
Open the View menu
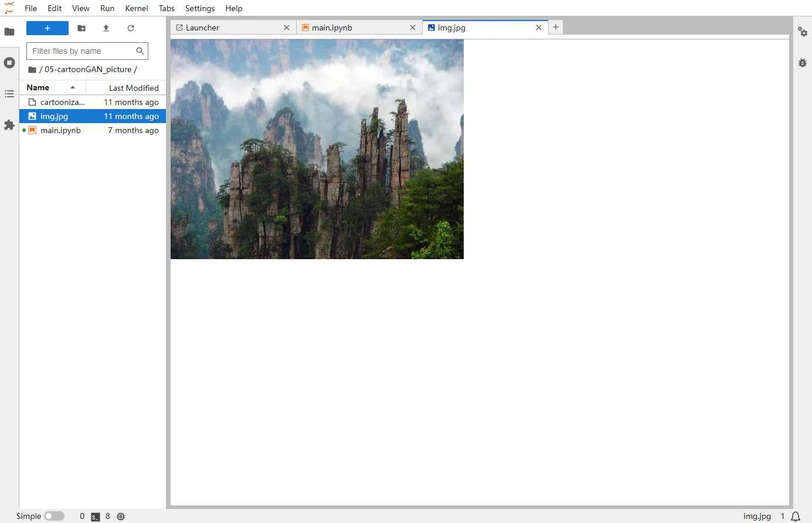pos(81,8)
